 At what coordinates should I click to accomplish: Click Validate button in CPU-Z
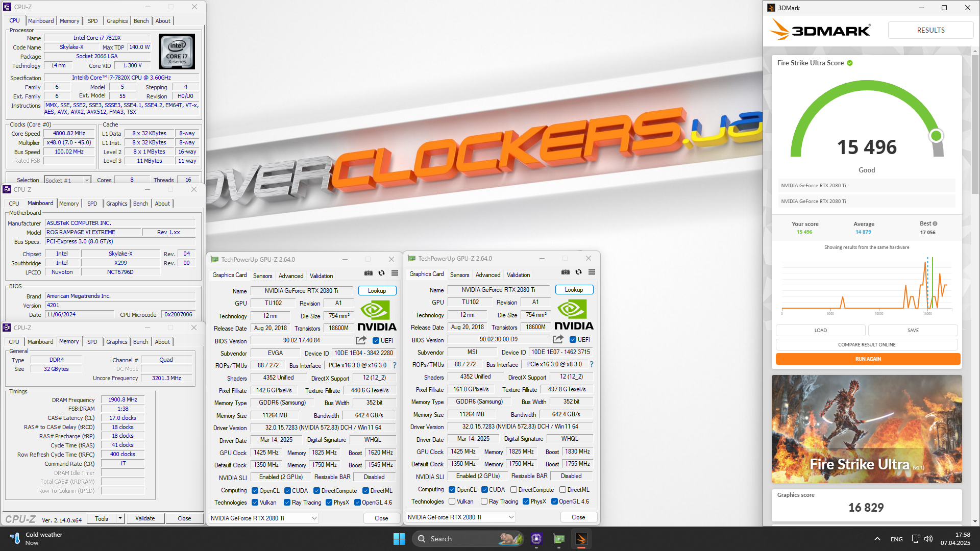(145, 518)
